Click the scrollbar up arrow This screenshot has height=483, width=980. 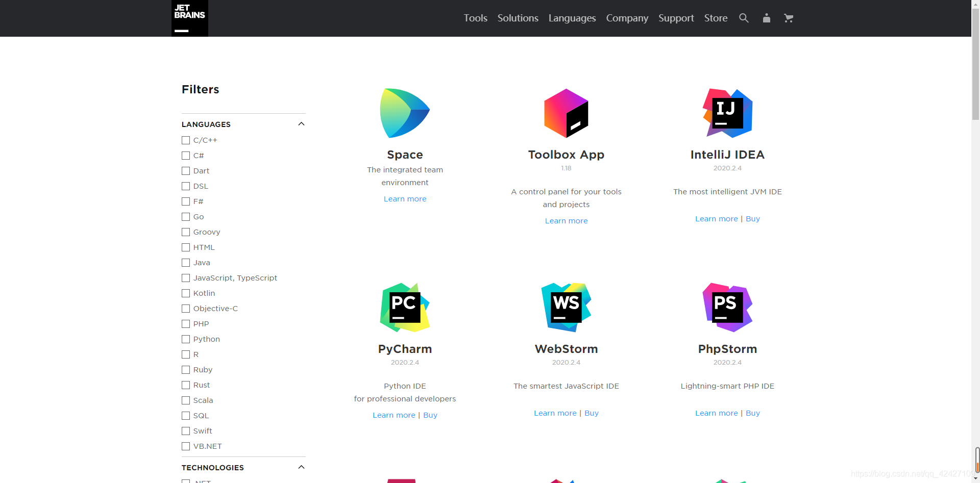[975, 4]
